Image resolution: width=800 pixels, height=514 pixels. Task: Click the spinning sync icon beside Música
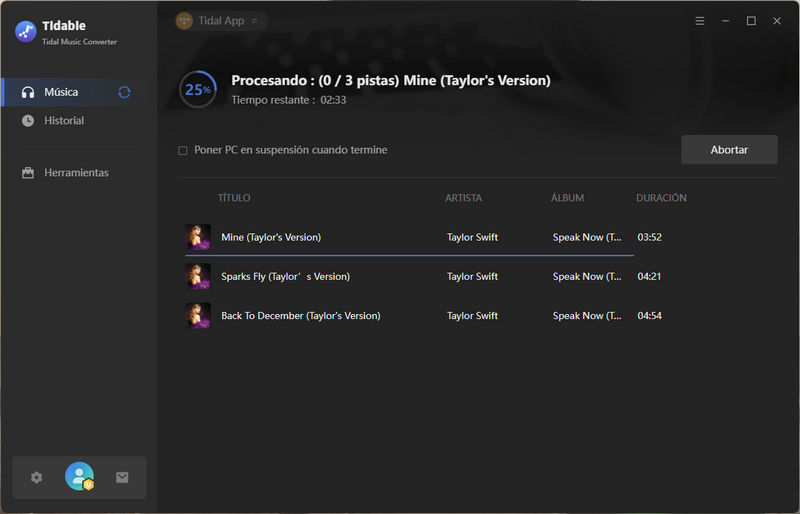(x=124, y=92)
